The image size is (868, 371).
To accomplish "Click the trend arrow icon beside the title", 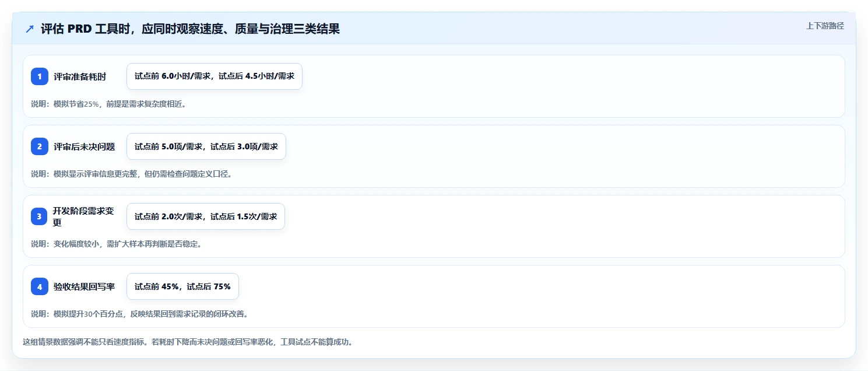I will coord(30,29).
